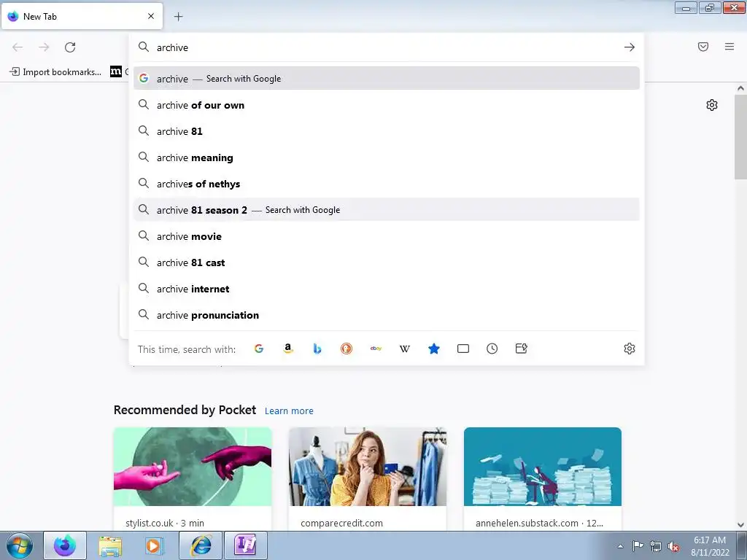747x560 pixels.
Task: Open the Firefox application menu
Action: [x=729, y=47]
